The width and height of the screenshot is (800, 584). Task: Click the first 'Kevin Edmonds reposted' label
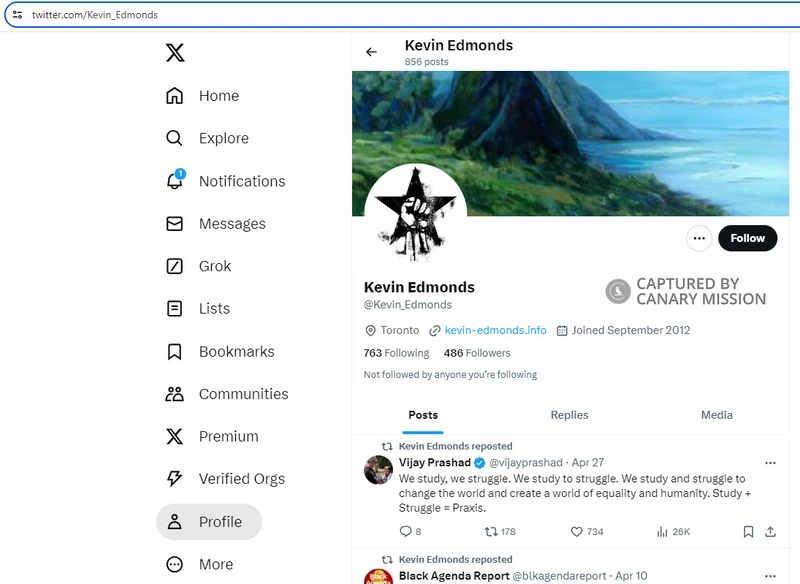[x=456, y=446]
